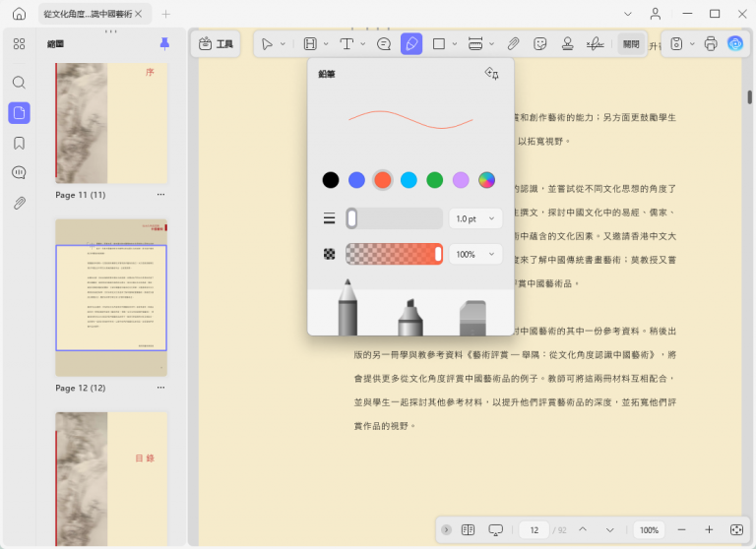Open Page 11 thumbnail options menu
756x549 pixels.
click(x=160, y=195)
